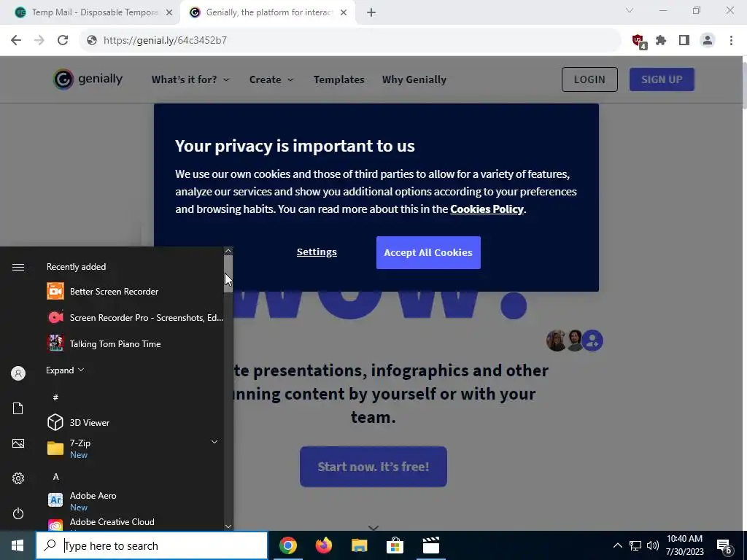The height and width of the screenshot is (560, 747).
Task: Open File Explorer from the taskbar
Action: tap(359, 545)
